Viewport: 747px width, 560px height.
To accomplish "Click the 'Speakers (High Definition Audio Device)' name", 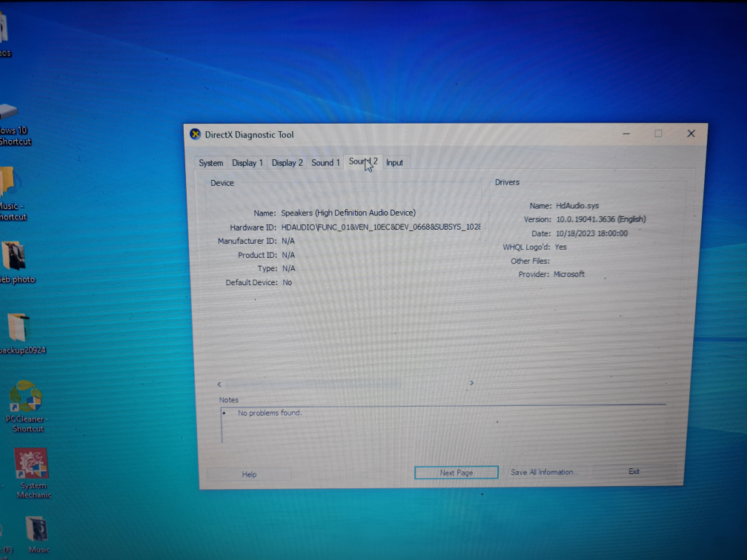I will pyautogui.click(x=348, y=213).
